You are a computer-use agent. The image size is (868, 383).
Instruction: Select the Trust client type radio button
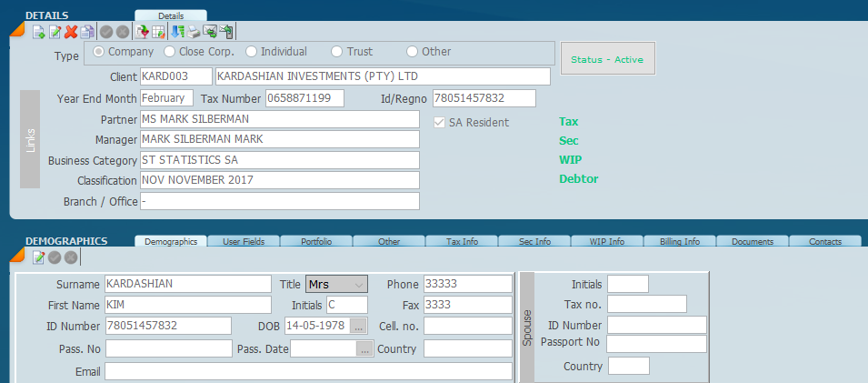tap(337, 52)
